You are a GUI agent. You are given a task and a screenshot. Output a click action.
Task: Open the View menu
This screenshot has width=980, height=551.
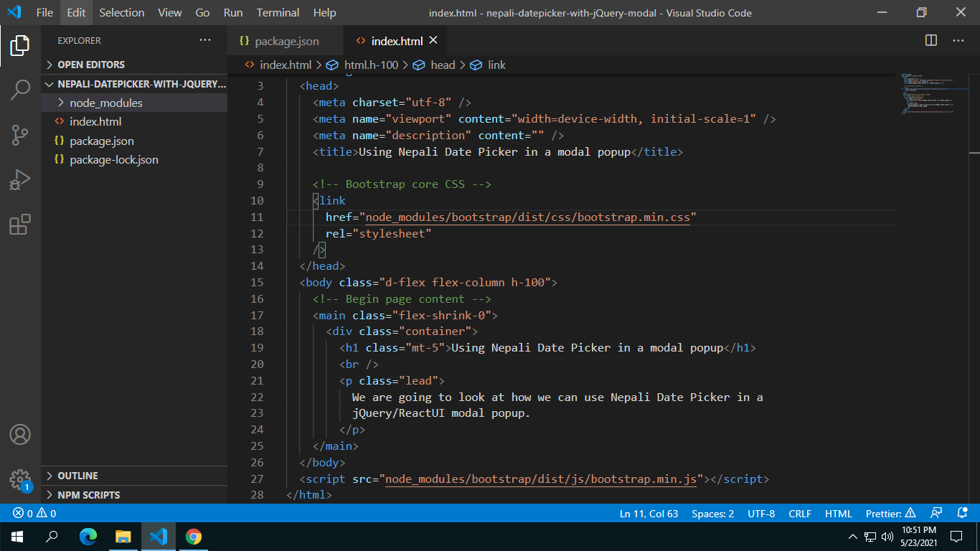click(x=170, y=12)
